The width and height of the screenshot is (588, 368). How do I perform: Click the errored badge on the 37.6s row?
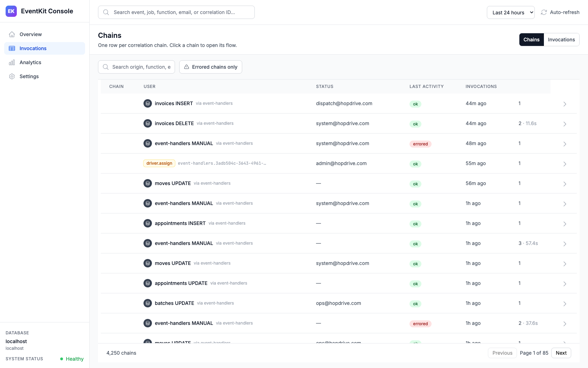(420, 324)
